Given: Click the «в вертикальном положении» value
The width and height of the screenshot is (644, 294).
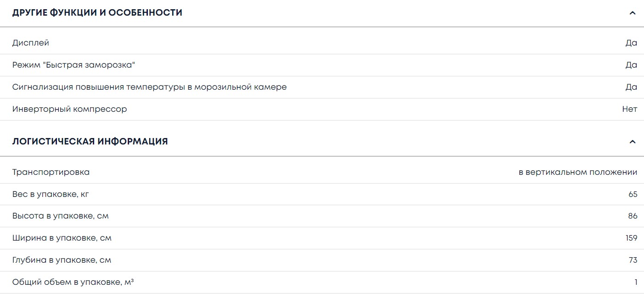Looking at the screenshot, I should [x=578, y=172].
